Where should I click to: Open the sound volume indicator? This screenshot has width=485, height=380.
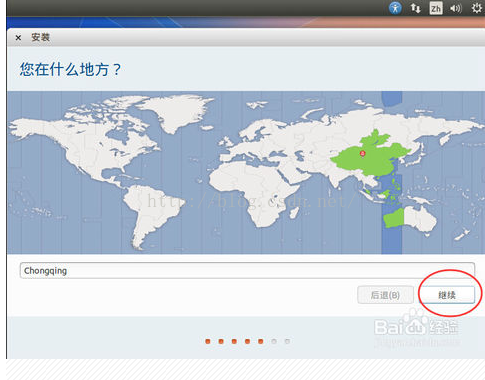(x=456, y=8)
